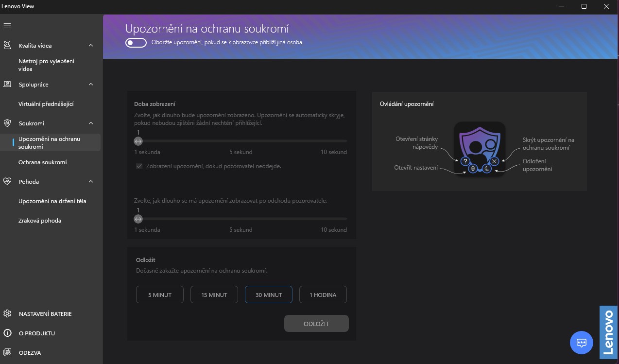This screenshot has height=364, width=619.
Task: Choose the 5 MINUT snooze button
Action: [x=160, y=295]
